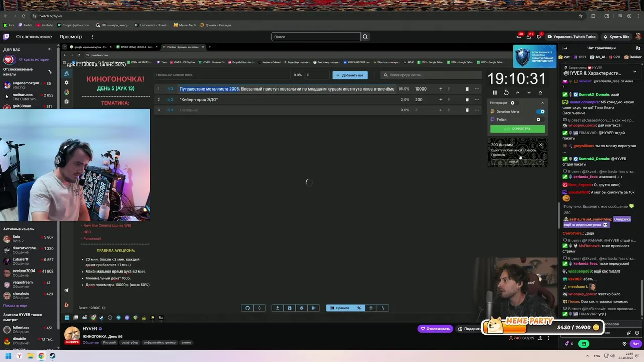644x362 pixels.
Task: Click Управлять Twitch Turbo button
Action: (x=572, y=37)
